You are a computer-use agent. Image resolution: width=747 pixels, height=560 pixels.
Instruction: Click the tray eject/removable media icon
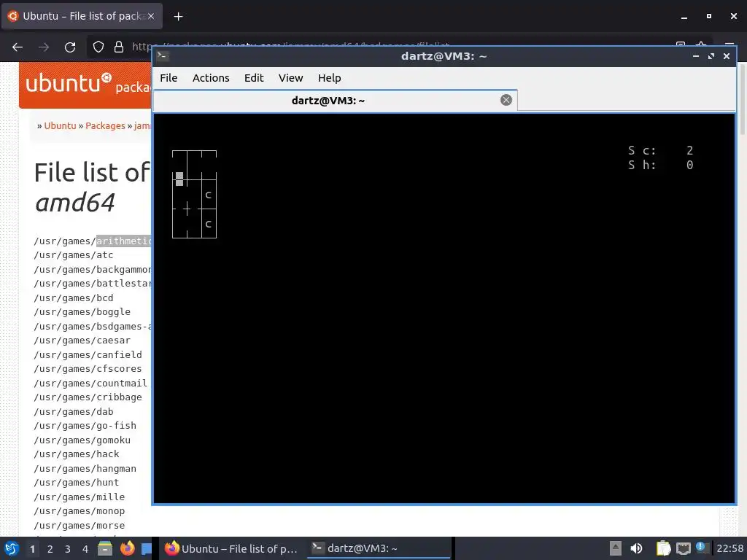point(616,548)
